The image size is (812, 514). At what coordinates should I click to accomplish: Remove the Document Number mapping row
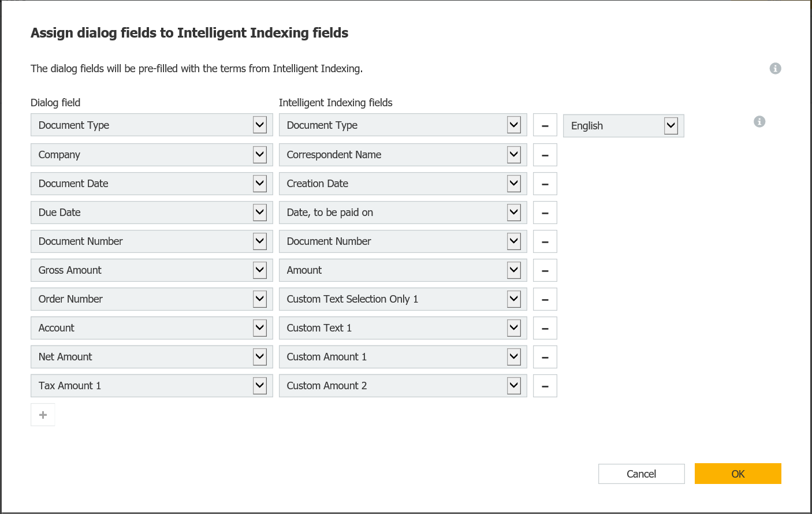point(545,241)
